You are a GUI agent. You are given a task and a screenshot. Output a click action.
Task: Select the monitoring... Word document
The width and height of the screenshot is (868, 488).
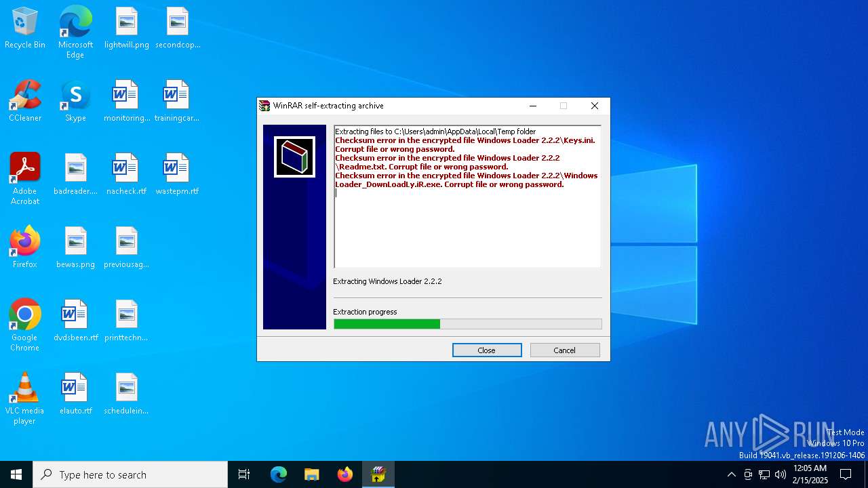(127, 101)
